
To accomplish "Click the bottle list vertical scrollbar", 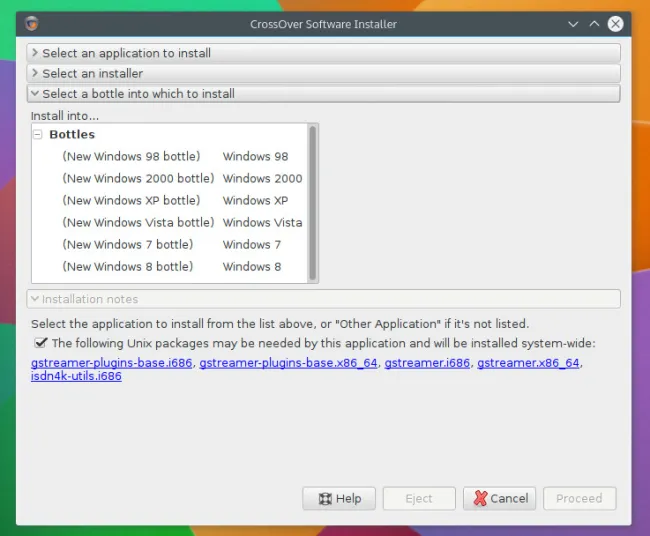I will pos(313,203).
